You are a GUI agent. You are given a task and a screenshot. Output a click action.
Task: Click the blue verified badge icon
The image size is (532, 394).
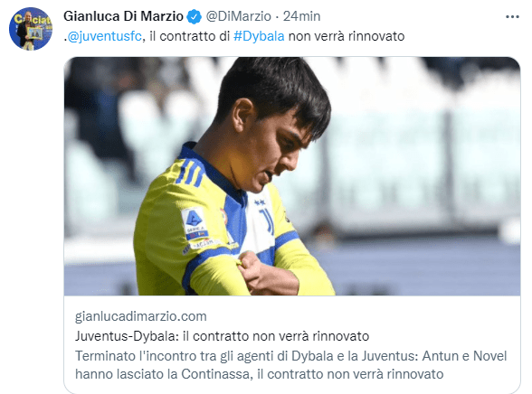click(x=195, y=16)
